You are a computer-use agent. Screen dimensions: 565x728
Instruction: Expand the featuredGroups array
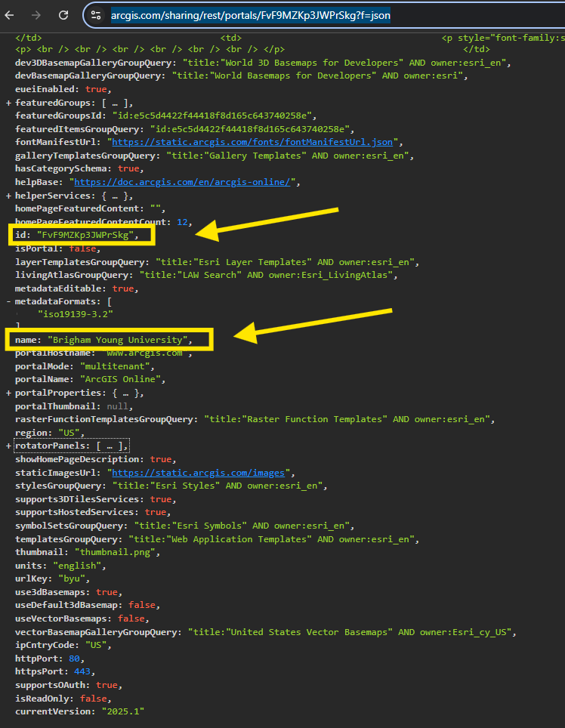(8, 103)
